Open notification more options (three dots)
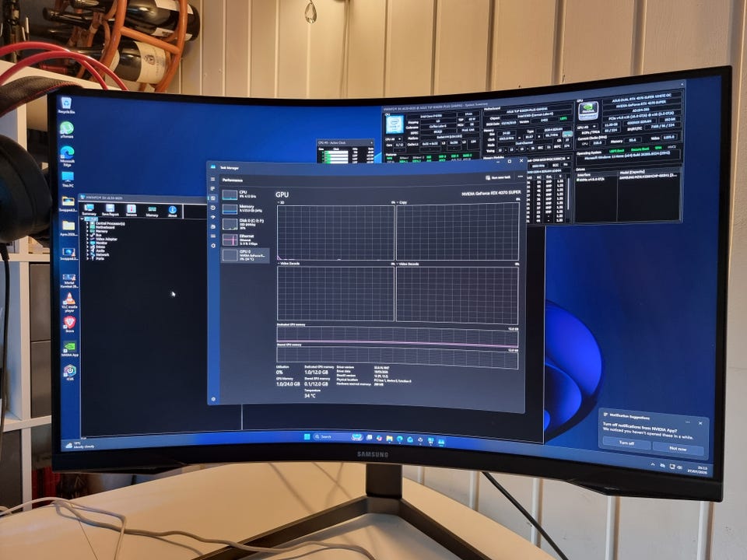The height and width of the screenshot is (560, 747). (687, 422)
